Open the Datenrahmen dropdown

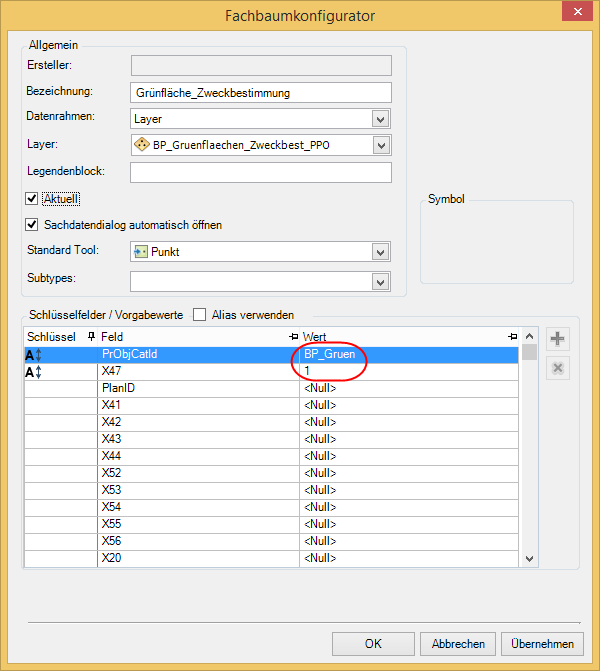[380, 119]
